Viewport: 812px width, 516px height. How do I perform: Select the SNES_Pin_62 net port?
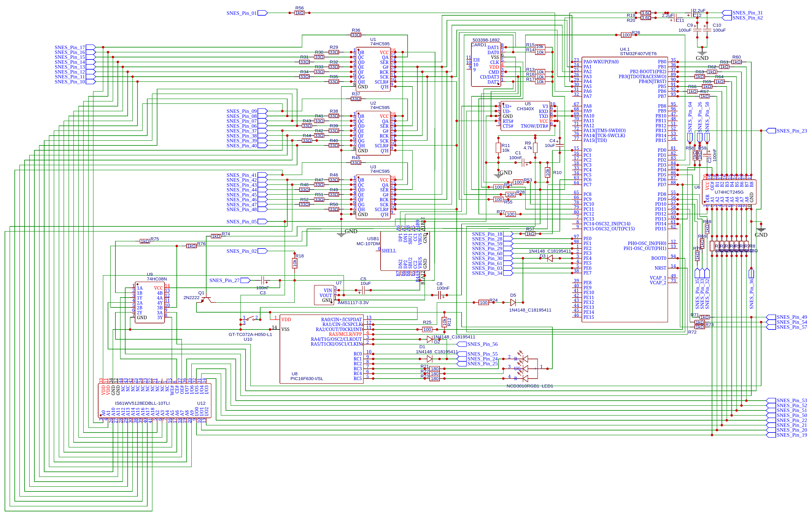pyautogui.click(x=742, y=18)
